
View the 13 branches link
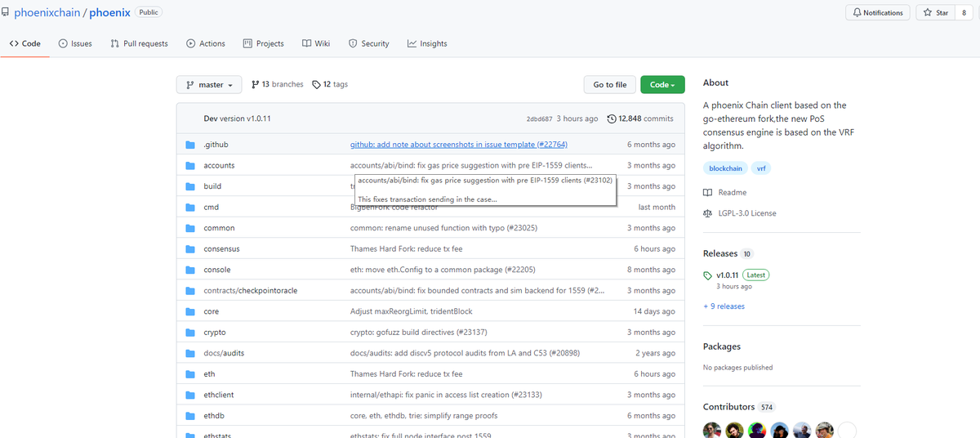point(278,85)
